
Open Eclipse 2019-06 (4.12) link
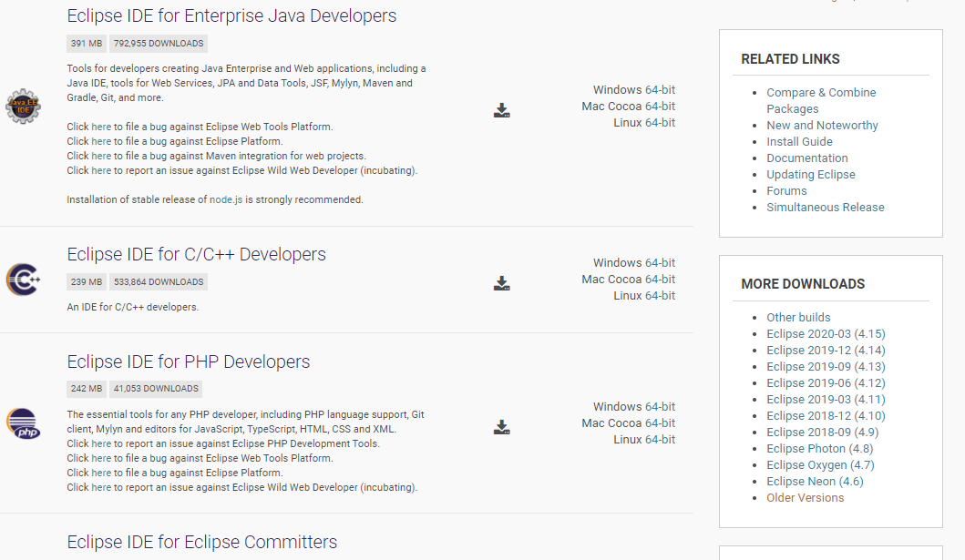[x=826, y=383]
